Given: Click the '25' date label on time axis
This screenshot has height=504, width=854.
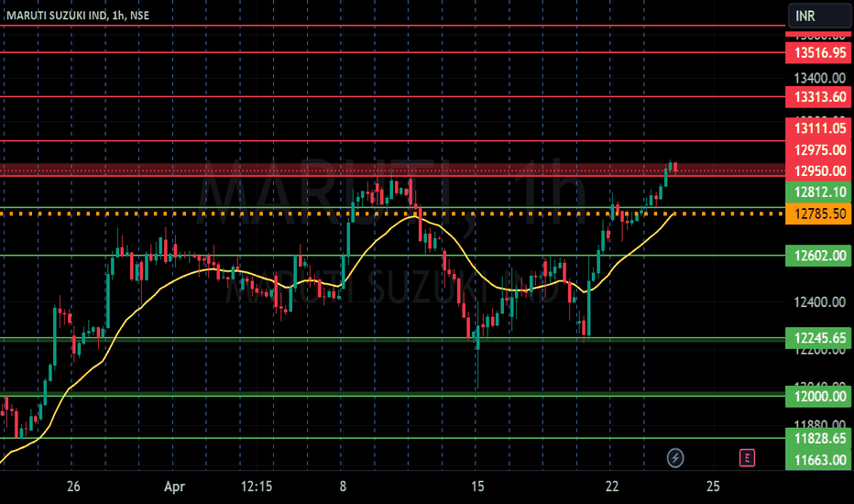Looking at the screenshot, I should (713, 486).
